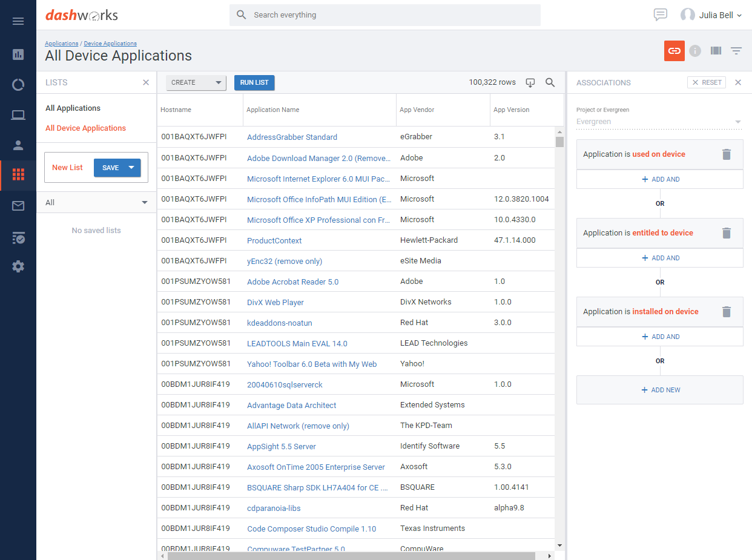Click the '12.0.3820.1004' version cell

pos(522,199)
